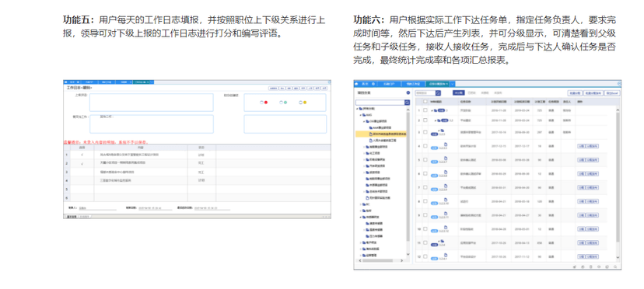Expand the BC node in project tree
This screenshot has height=289, width=644.
361,204
